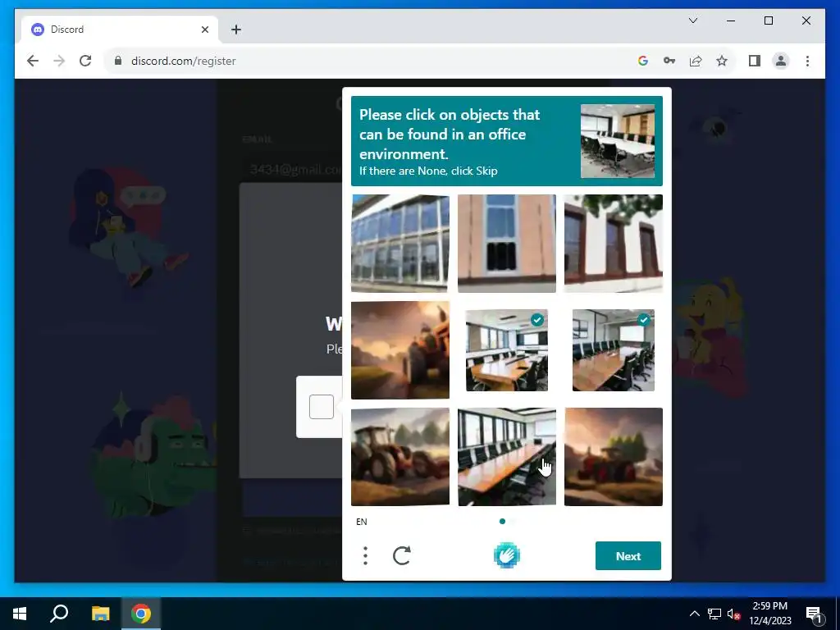
Task: Select the red-framed windows image
Action: 614,243
